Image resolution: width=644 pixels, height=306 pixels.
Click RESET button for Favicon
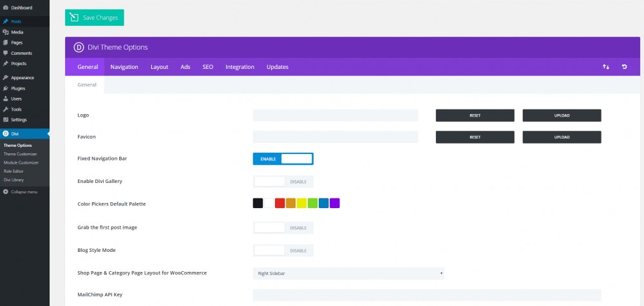(x=475, y=137)
